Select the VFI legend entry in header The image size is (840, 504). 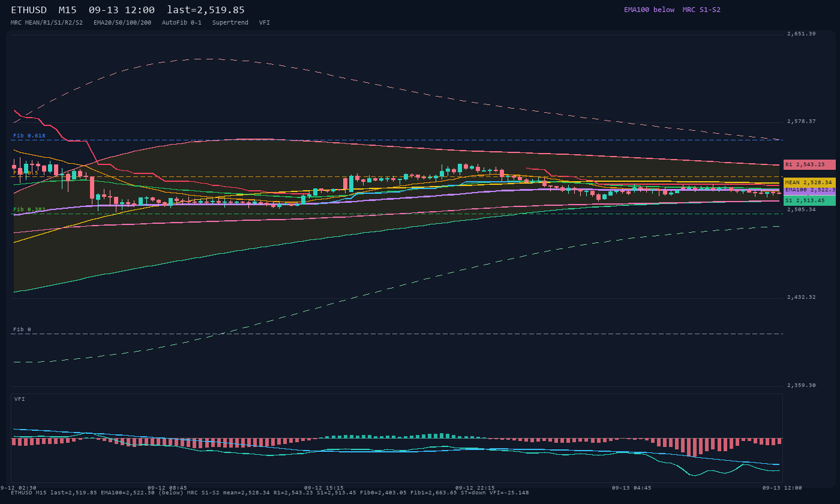click(265, 23)
